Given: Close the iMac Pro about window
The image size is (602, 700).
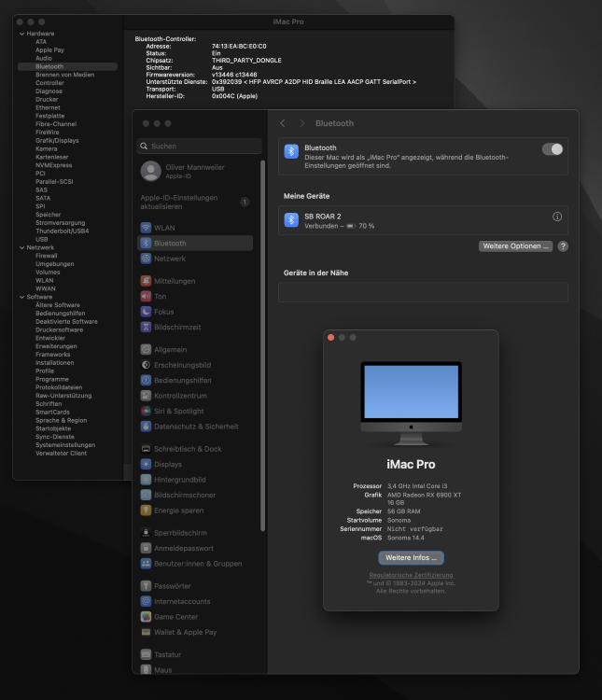Looking at the screenshot, I should (331, 338).
